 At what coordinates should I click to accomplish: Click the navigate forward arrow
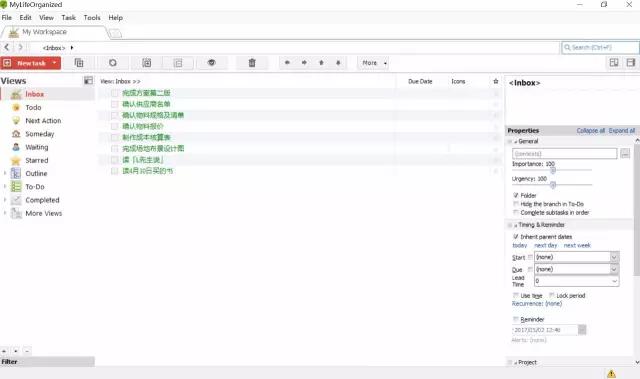[x=20, y=47]
